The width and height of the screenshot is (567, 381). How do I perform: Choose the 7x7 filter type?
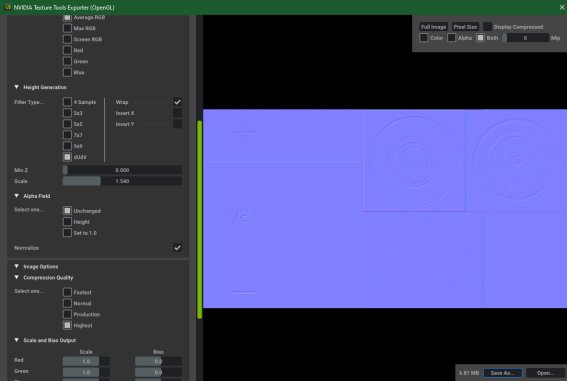[67, 135]
